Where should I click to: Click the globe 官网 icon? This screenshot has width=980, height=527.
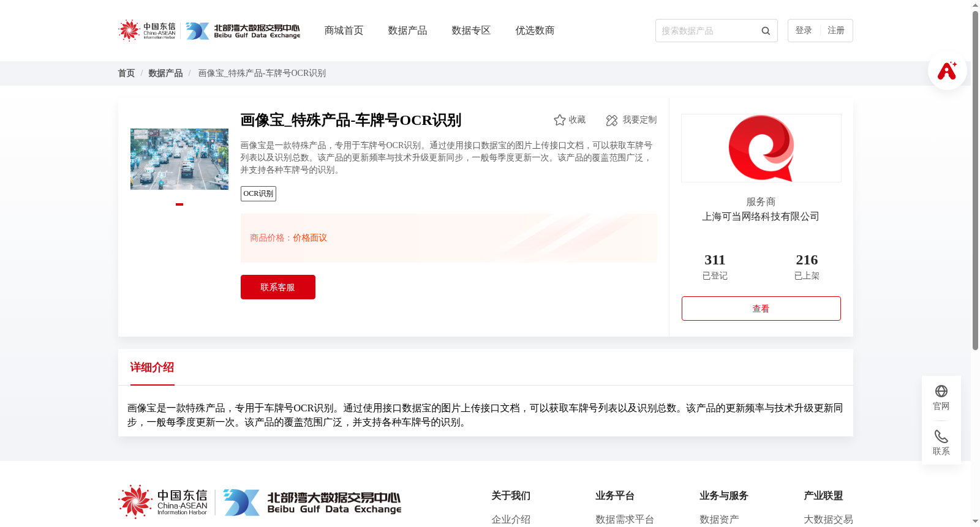coord(941,392)
